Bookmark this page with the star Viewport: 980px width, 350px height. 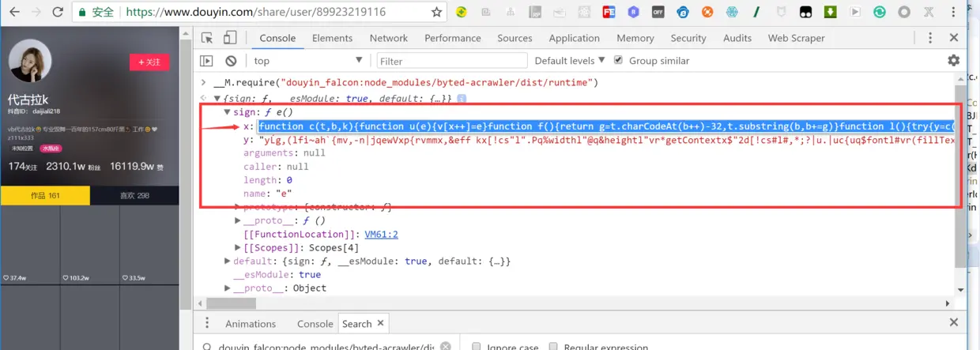coord(436,12)
